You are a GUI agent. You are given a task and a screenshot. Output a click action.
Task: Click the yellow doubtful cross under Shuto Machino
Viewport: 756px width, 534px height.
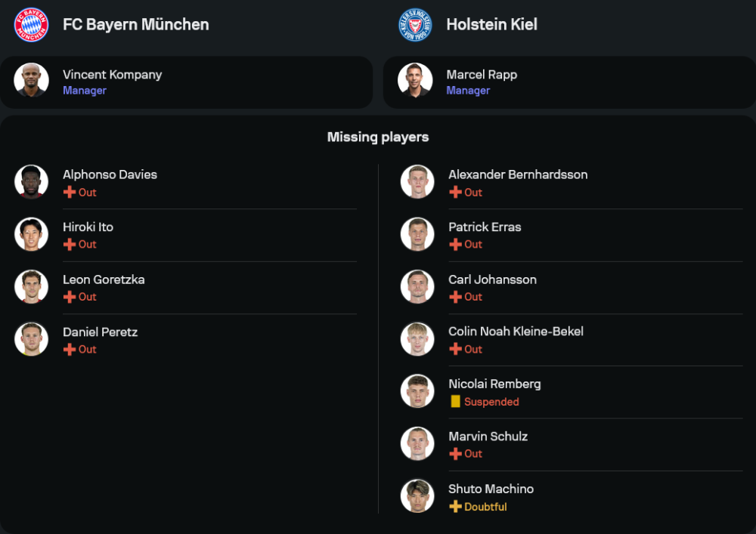[455, 507]
